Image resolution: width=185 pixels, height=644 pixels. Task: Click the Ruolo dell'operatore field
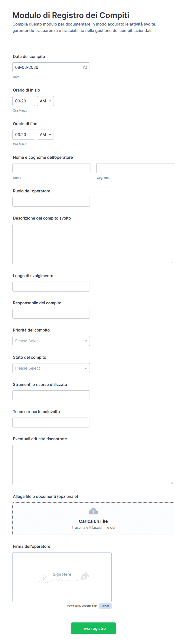pyautogui.click(x=51, y=202)
